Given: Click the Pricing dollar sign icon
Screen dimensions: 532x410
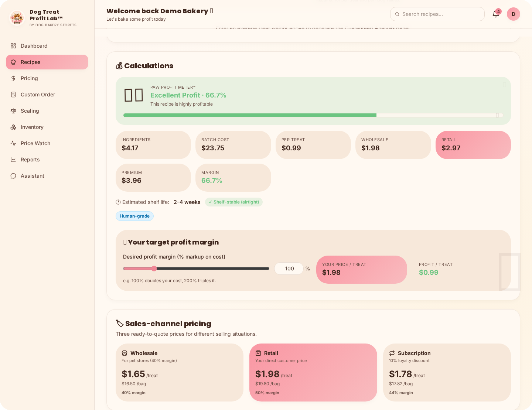Looking at the screenshot, I should [13, 78].
